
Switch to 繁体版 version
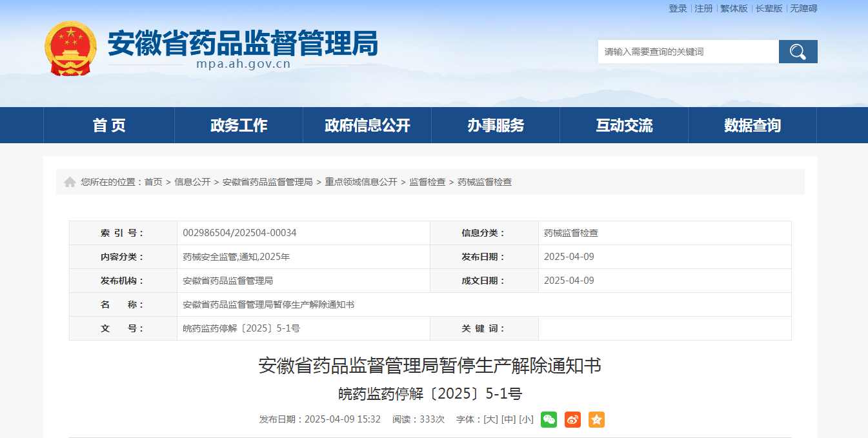734,8
